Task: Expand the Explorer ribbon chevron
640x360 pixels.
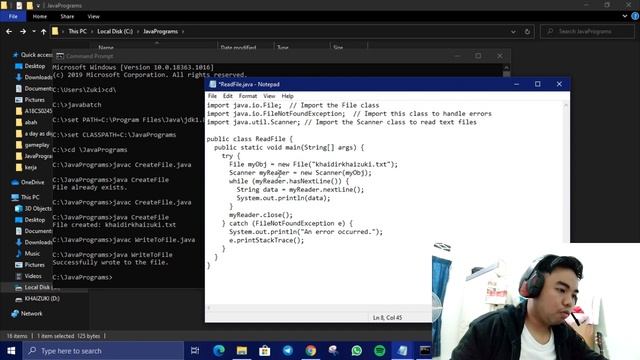Action: (x=624, y=16)
